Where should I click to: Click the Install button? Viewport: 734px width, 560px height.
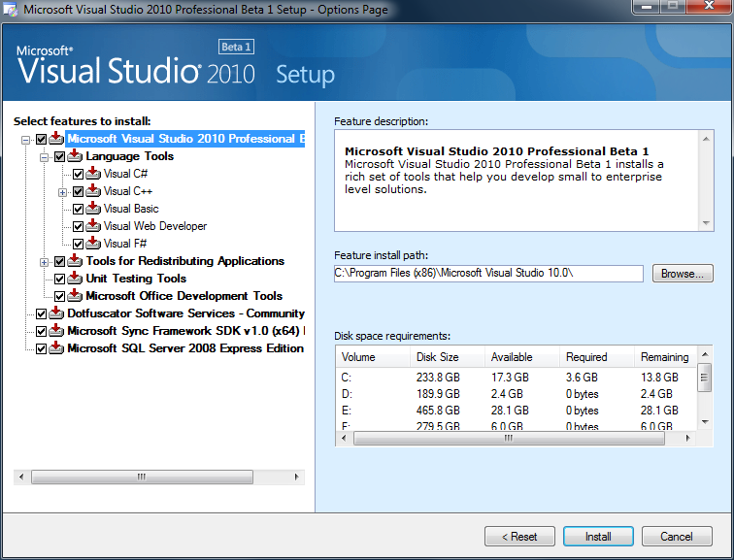(x=598, y=536)
